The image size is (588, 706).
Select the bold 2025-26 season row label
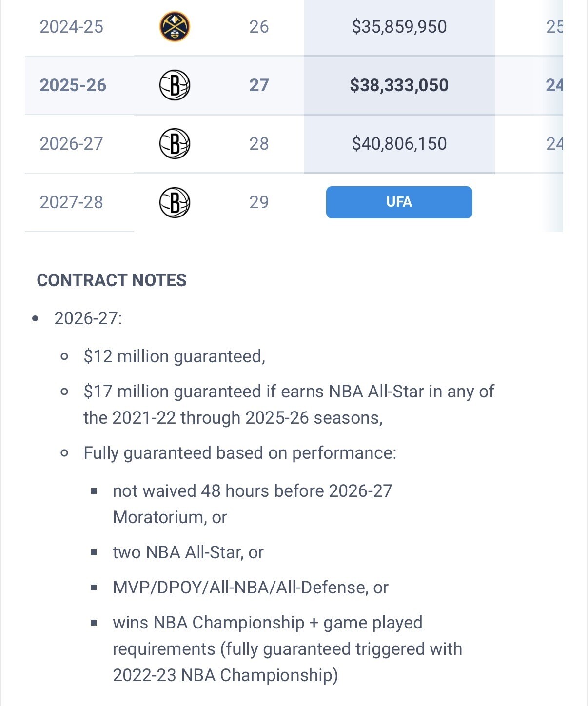pos(73,85)
